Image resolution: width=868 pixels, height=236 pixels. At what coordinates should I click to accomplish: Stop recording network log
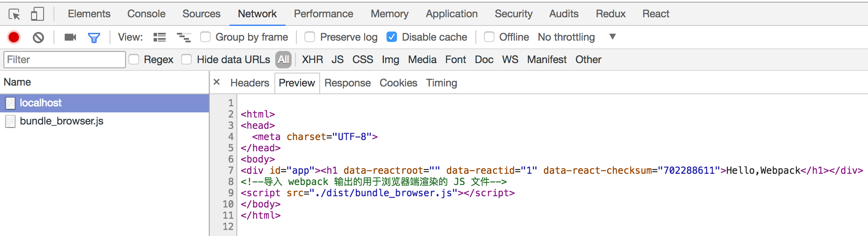14,38
